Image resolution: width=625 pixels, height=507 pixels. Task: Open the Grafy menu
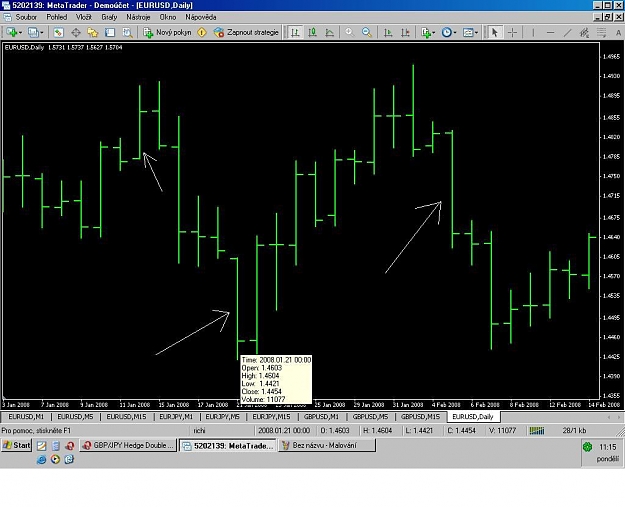[109, 17]
